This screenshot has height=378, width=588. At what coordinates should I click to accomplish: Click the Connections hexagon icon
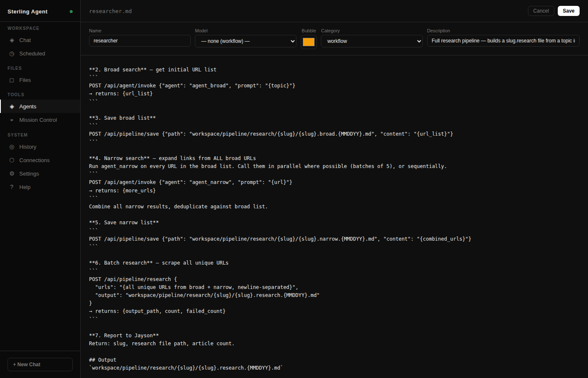click(12, 160)
